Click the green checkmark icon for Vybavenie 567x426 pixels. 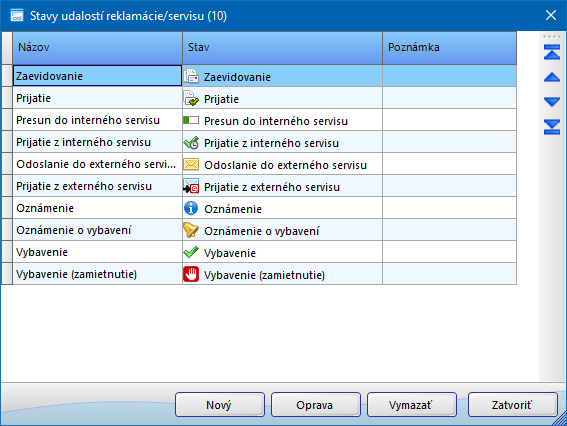(x=191, y=252)
